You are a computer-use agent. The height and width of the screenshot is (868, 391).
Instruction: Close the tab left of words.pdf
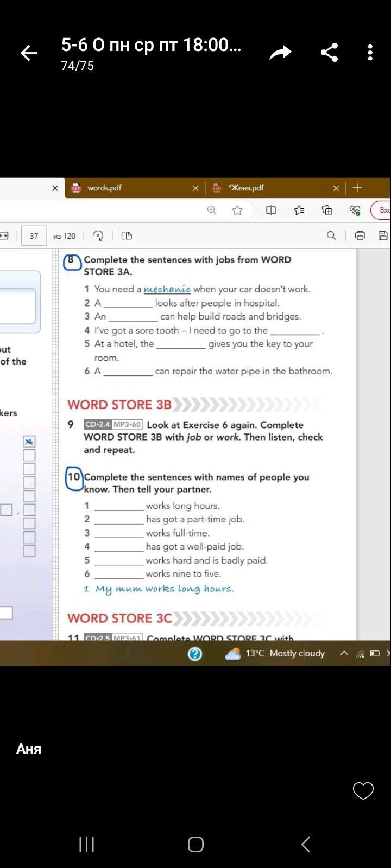[x=55, y=188]
